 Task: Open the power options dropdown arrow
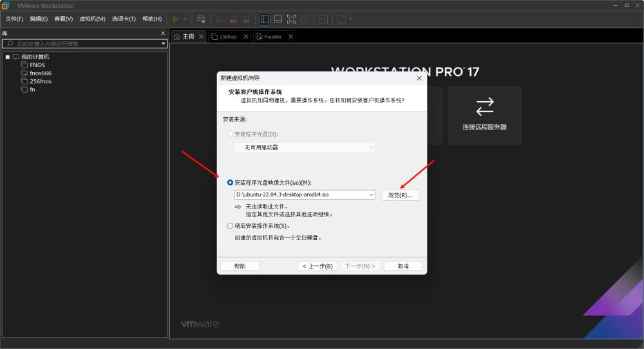tap(185, 19)
